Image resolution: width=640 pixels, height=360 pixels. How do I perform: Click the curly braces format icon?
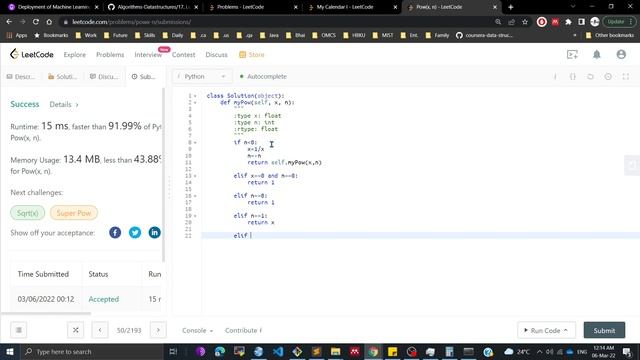[572, 76]
